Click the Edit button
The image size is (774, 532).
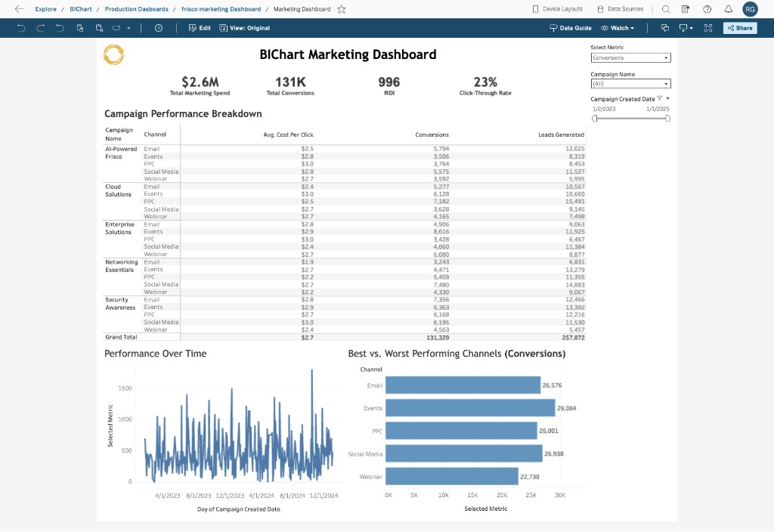[200, 28]
